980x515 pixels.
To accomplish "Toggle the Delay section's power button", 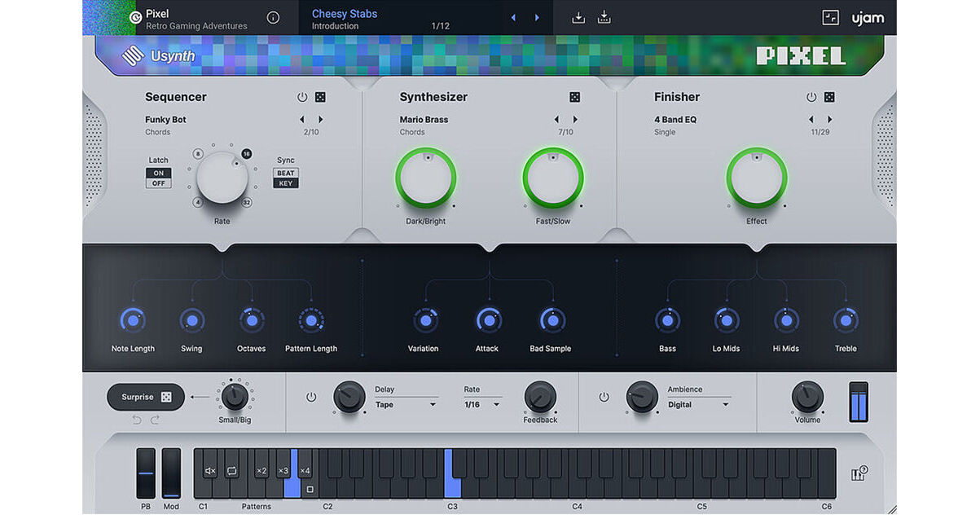I will pyautogui.click(x=310, y=397).
